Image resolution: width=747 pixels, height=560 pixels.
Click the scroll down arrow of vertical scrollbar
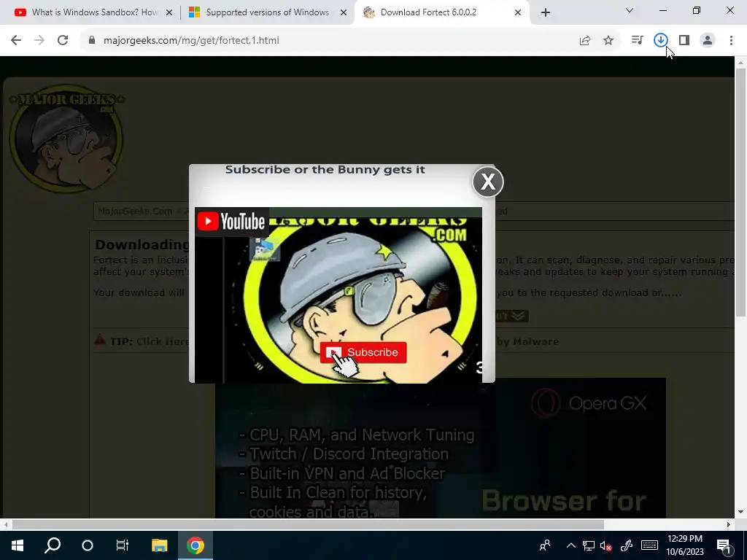pyautogui.click(x=740, y=513)
